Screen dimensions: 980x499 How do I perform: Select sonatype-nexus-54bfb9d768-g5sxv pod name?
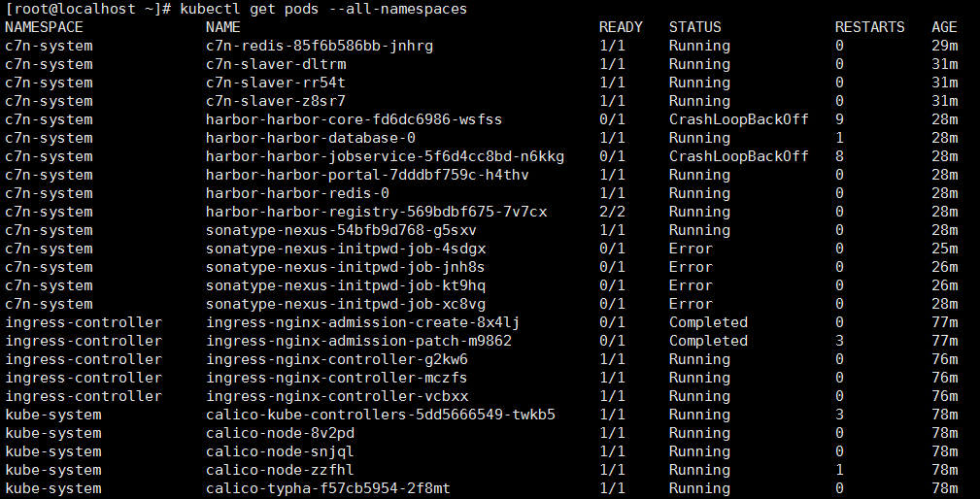(x=341, y=230)
